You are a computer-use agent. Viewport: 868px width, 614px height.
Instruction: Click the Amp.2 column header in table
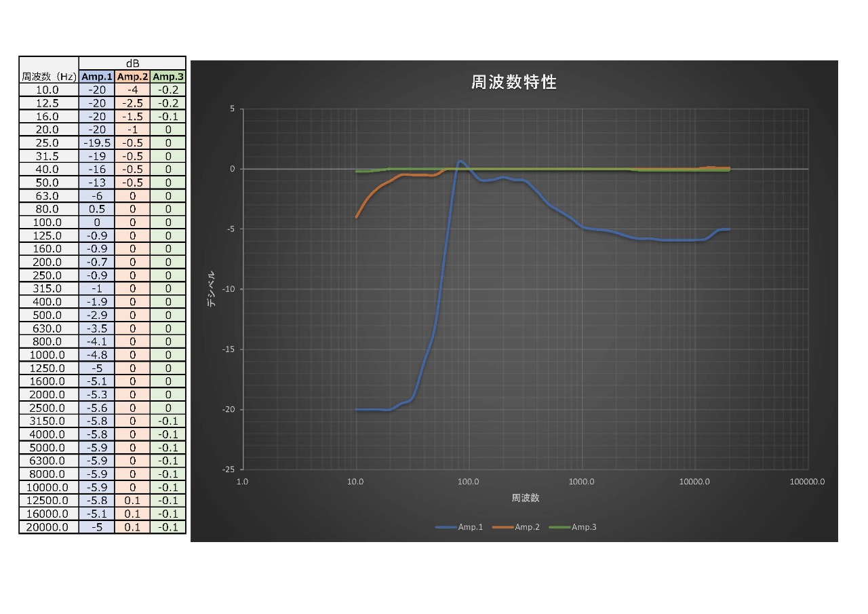132,77
